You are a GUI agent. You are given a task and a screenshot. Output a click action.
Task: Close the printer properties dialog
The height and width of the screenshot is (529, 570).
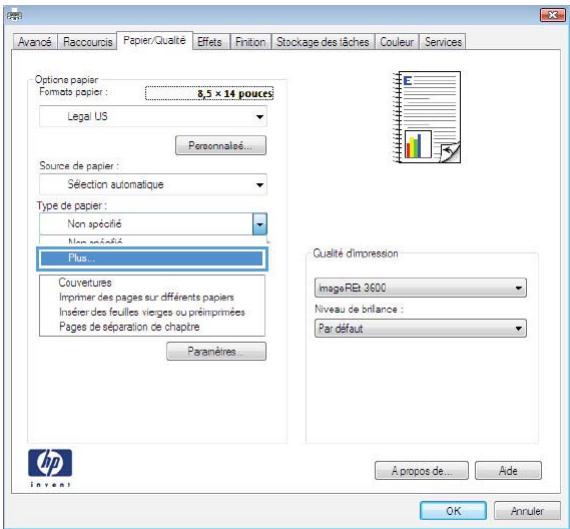(x=553, y=15)
